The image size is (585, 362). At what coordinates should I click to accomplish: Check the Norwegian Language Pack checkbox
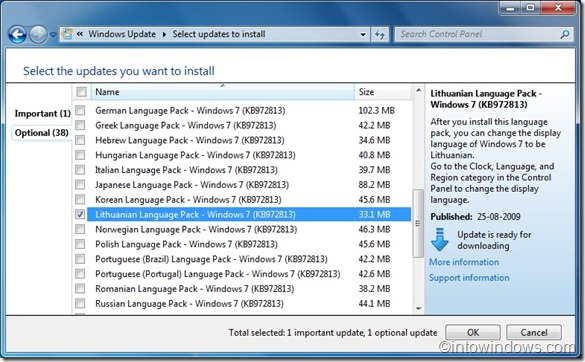80,229
